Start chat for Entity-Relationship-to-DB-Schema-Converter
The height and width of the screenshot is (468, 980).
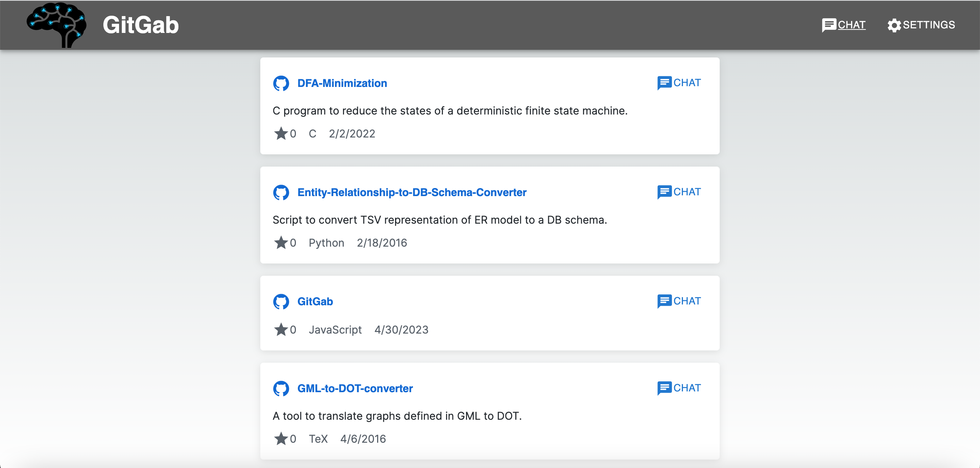pyautogui.click(x=679, y=192)
